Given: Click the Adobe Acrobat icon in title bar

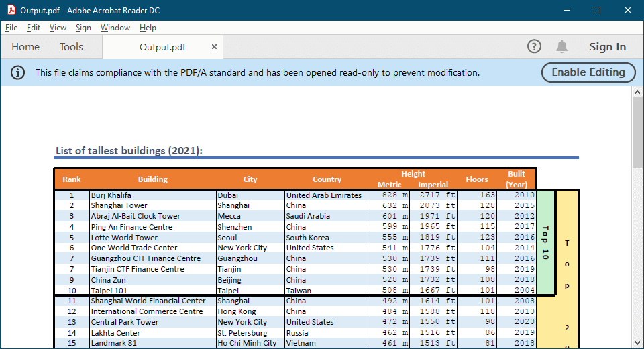Looking at the screenshot, I should (10, 10).
